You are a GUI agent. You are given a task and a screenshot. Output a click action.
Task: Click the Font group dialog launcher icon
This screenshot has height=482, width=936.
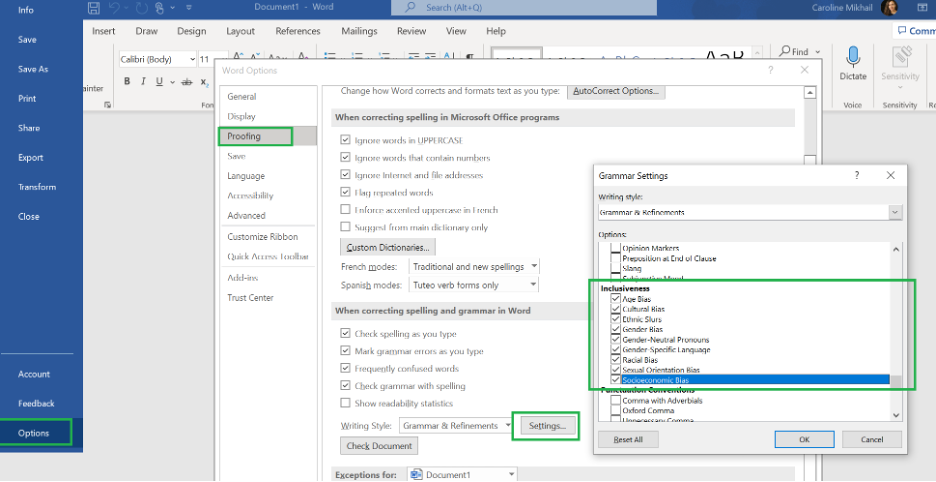(x=108, y=105)
